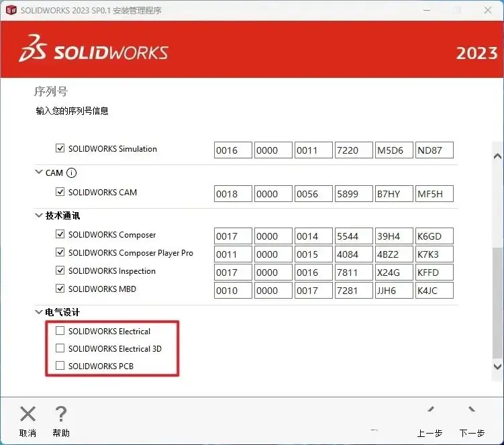Click CAM serial field containing MF5H
The width and height of the screenshot is (504, 445).
coord(434,194)
